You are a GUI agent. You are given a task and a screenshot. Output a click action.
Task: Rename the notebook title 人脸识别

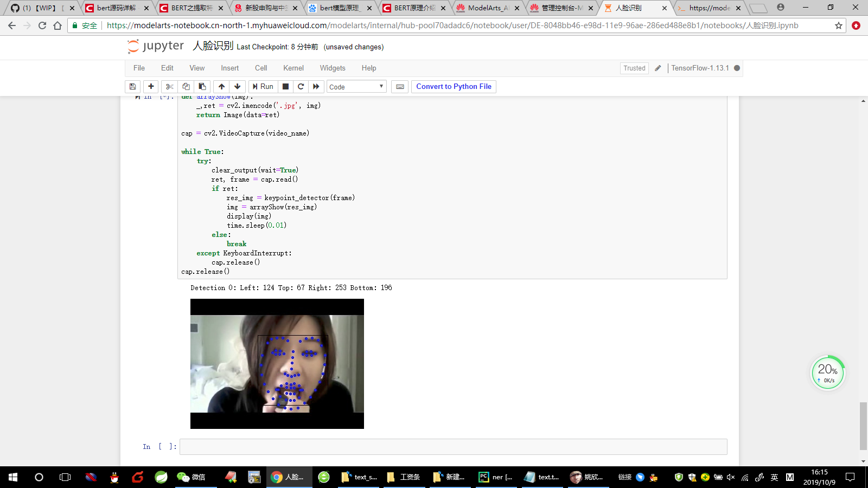(x=213, y=46)
